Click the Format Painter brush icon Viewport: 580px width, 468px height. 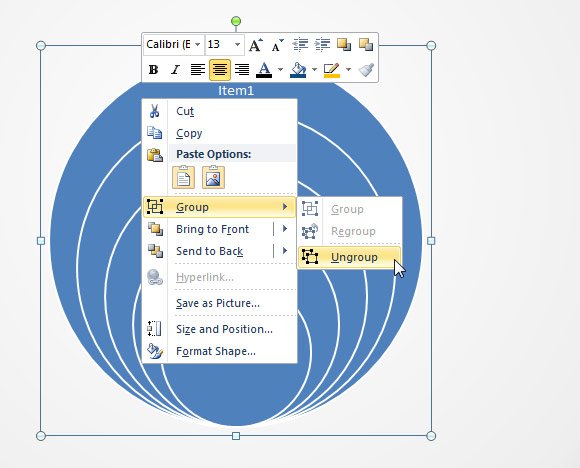[x=366, y=69]
